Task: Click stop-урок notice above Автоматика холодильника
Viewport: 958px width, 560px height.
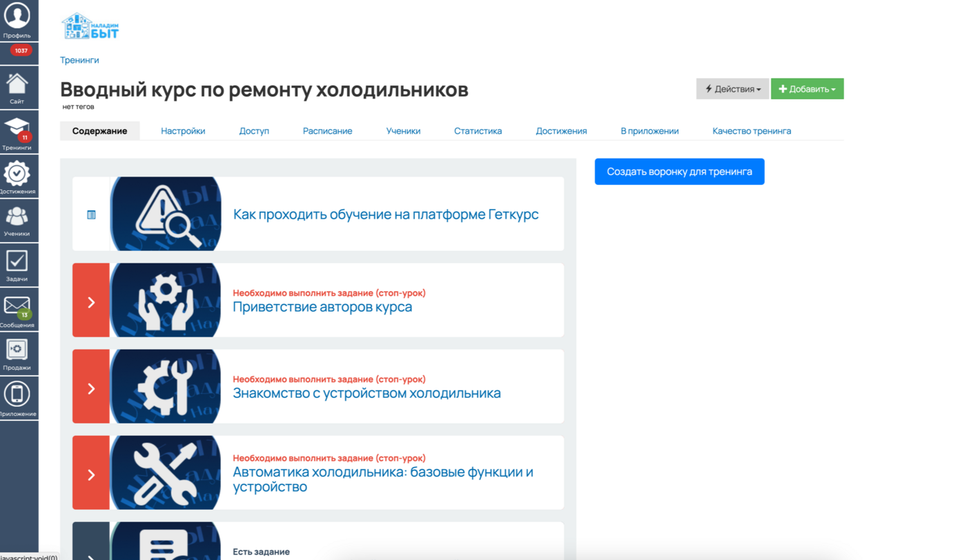Action: point(329,458)
